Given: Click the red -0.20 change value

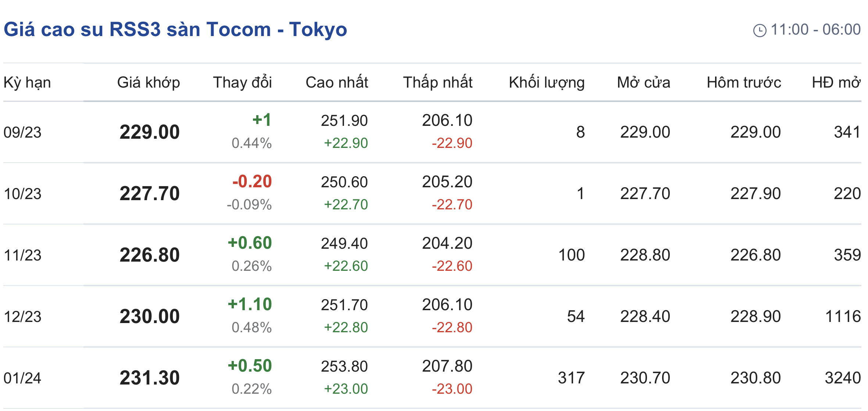Looking at the screenshot, I should [252, 181].
